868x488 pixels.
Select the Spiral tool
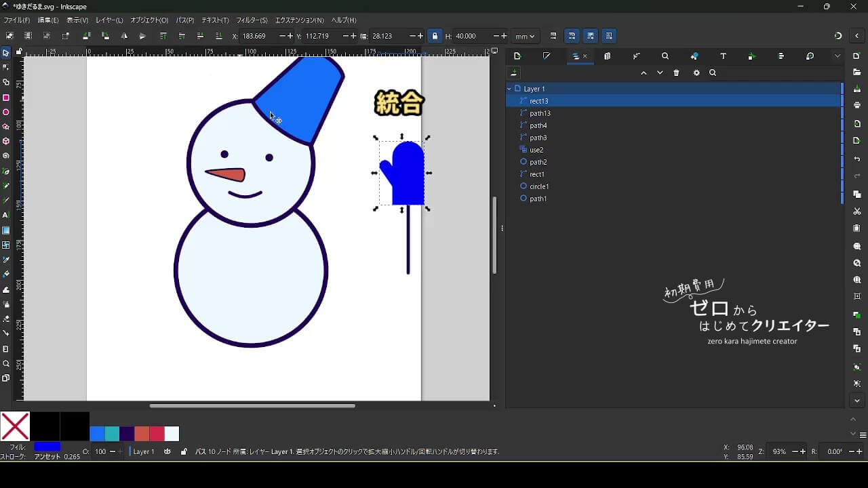(6, 156)
